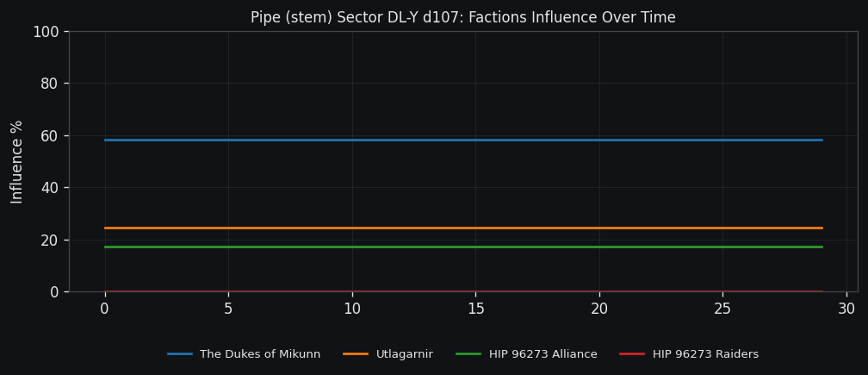Click y-axis tick label 80
The height and width of the screenshot is (375, 868).
click(48, 84)
